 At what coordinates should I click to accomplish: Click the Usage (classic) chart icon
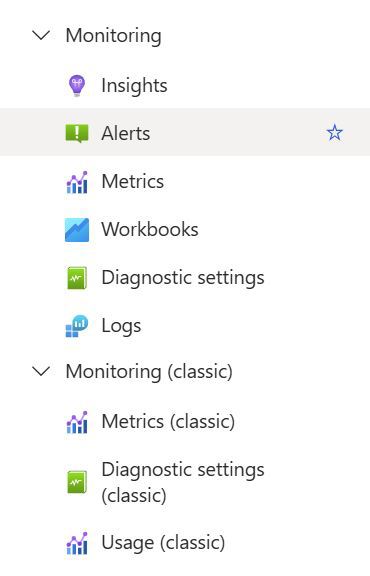[77, 543]
